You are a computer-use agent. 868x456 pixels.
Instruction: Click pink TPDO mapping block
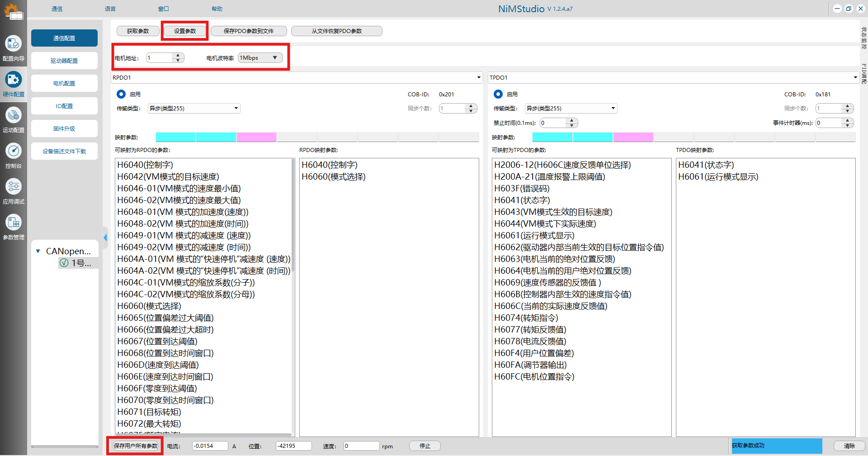coord(633,137)
